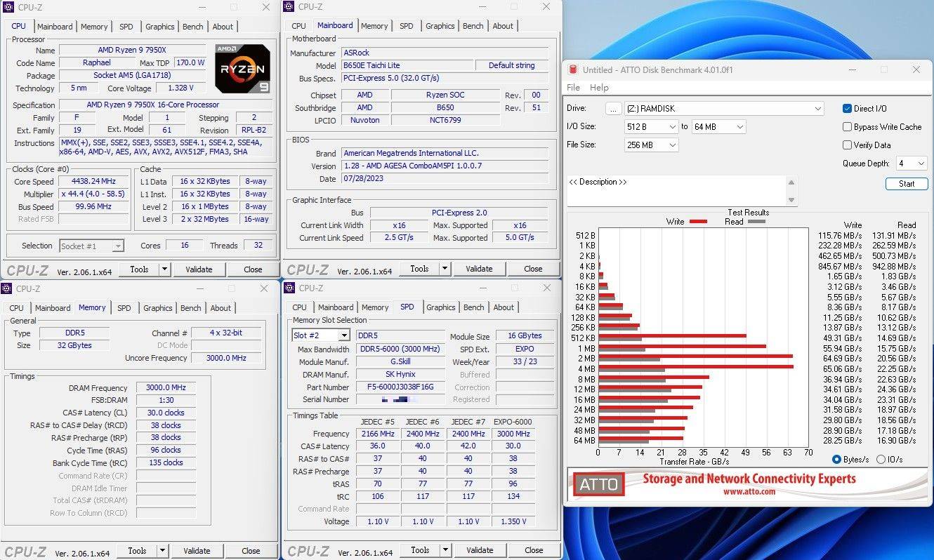
Task: Open the File menu in ATTO
Action: tap(573, 87)
